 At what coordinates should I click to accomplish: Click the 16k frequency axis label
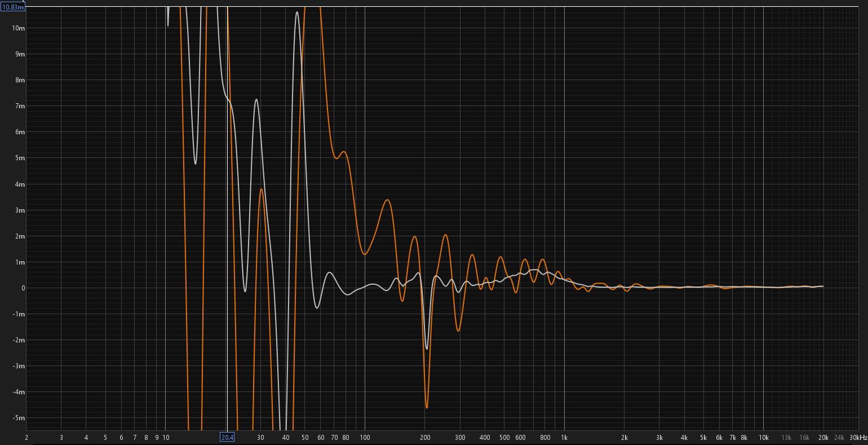click(x=804, y=438)
